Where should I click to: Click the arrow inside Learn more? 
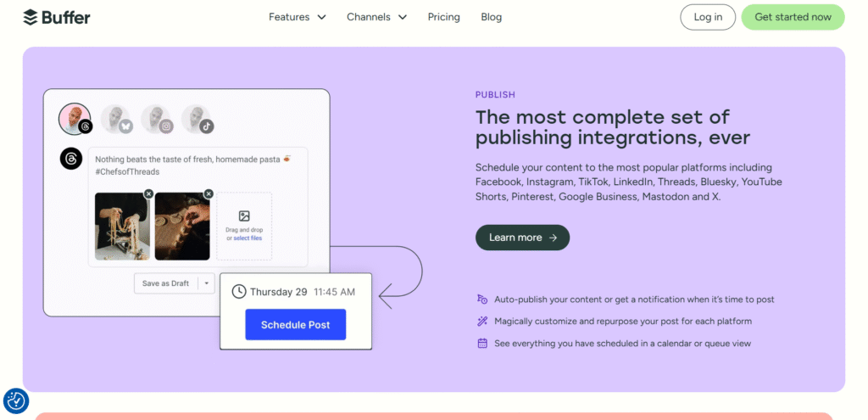click(553, 238)
